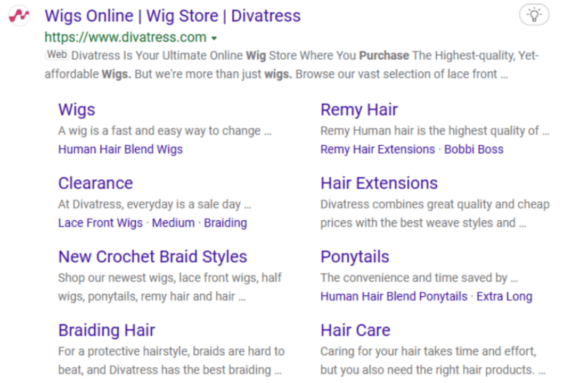Click the lightbulb icon button
Image resolution: width=588 pixels, height=383 pixels.
coord(534,15)
